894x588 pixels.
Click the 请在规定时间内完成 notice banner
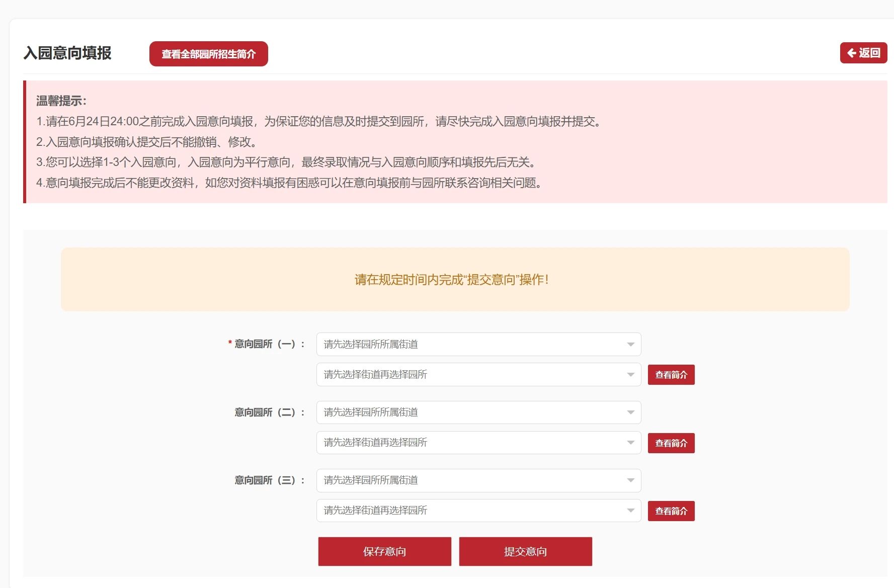(x=455, y=280)
